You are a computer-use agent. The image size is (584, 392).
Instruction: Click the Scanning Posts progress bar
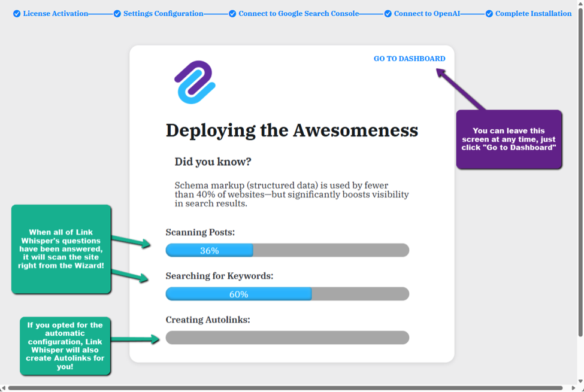(287, 250)
